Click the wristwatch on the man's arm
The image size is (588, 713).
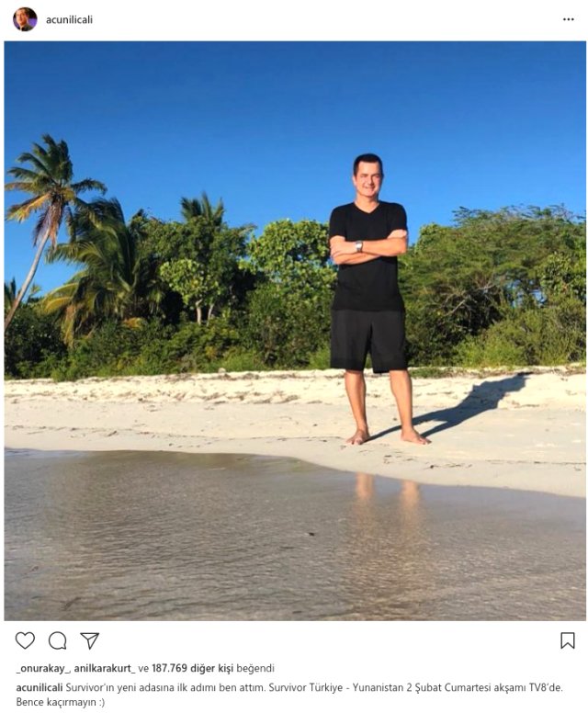(359, 246)
